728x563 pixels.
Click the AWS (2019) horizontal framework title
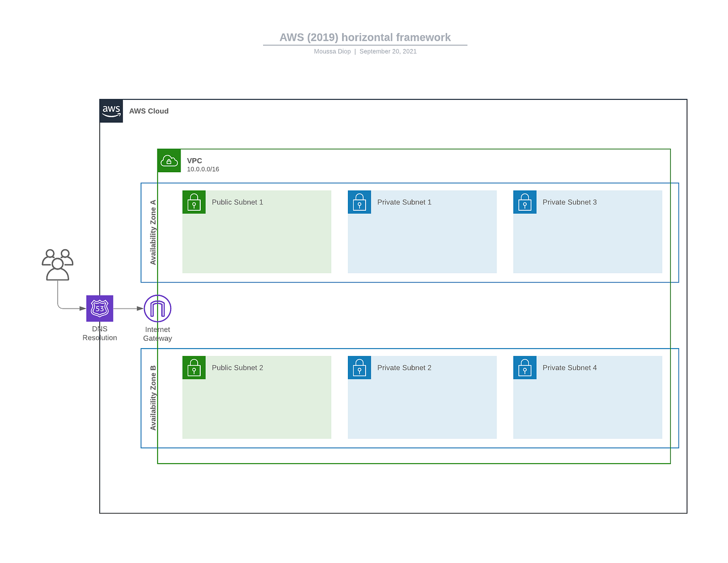click(365, 37)
